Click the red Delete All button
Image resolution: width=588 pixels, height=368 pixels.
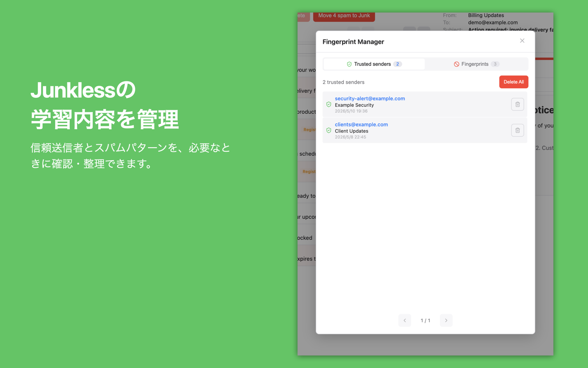pyautogui.click(x=513, y=82)
